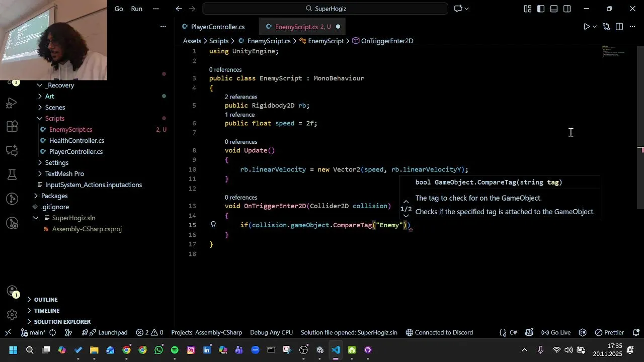The image size is (644, 362).
Task: Open the Copilot chat icon in the title bar
Action: coord(458,9)
